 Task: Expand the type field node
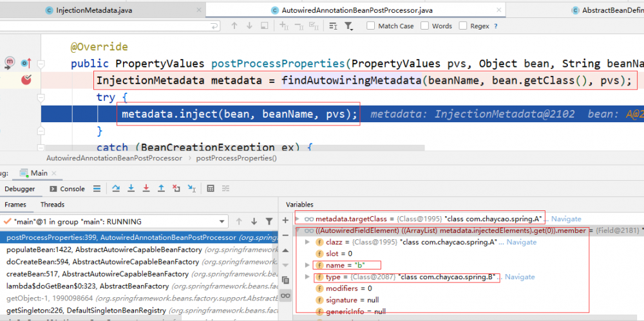point(307,277)
